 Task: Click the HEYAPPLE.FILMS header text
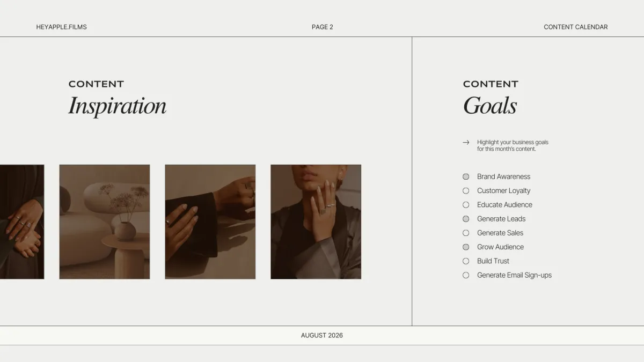pyautogui.click(x=61, y=27)
